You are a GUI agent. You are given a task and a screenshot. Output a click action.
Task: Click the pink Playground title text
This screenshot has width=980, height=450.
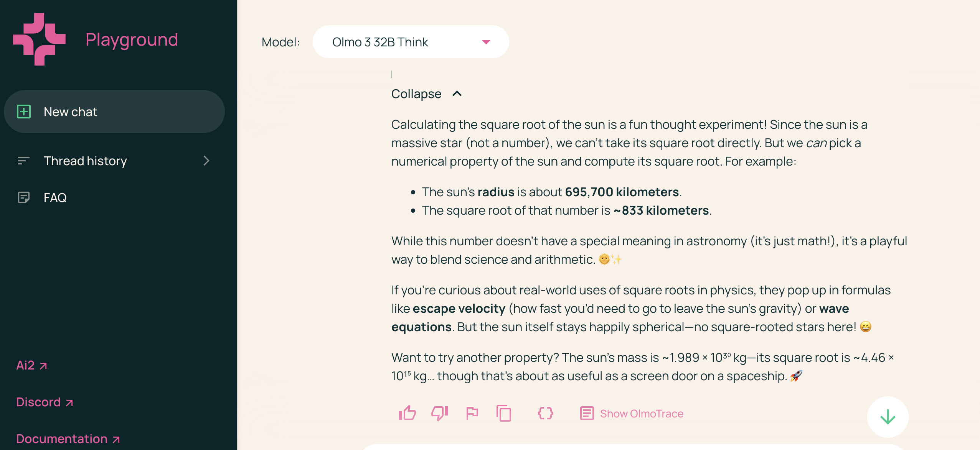132,39
